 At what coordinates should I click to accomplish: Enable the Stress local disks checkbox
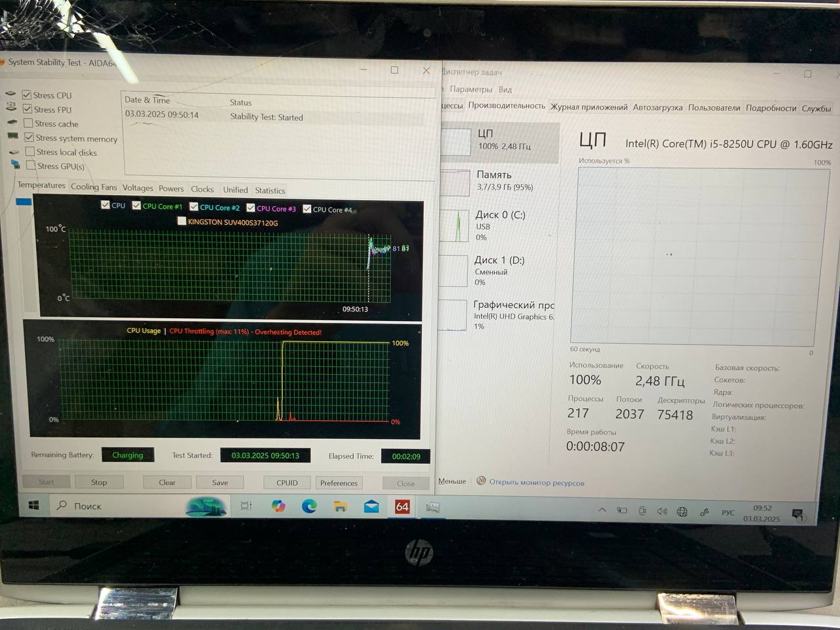[x=30, y=152]
